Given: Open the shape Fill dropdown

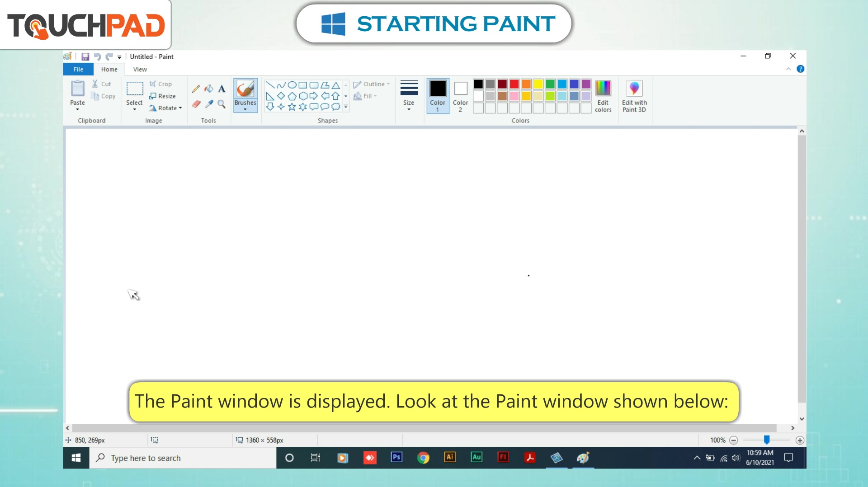Looking at the screenshot, I should [365, 96].
